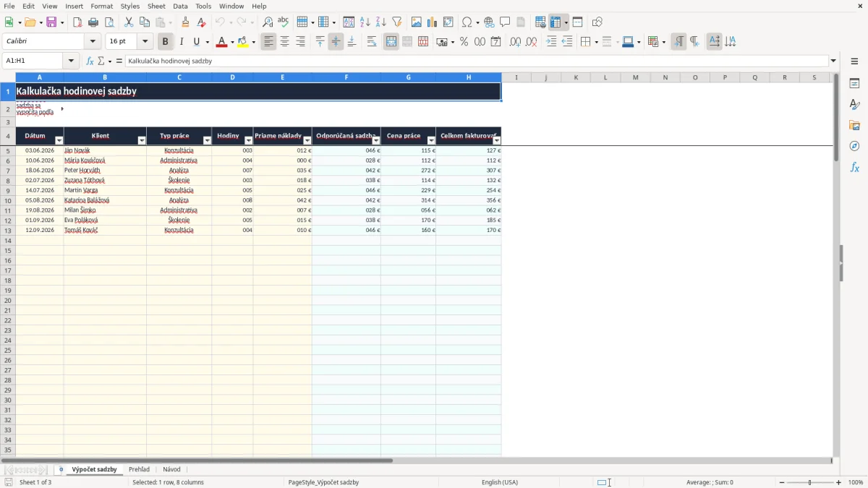Click the zoom slider in the status bar
This screenshot has height=488, width=868.
(809, 482)
